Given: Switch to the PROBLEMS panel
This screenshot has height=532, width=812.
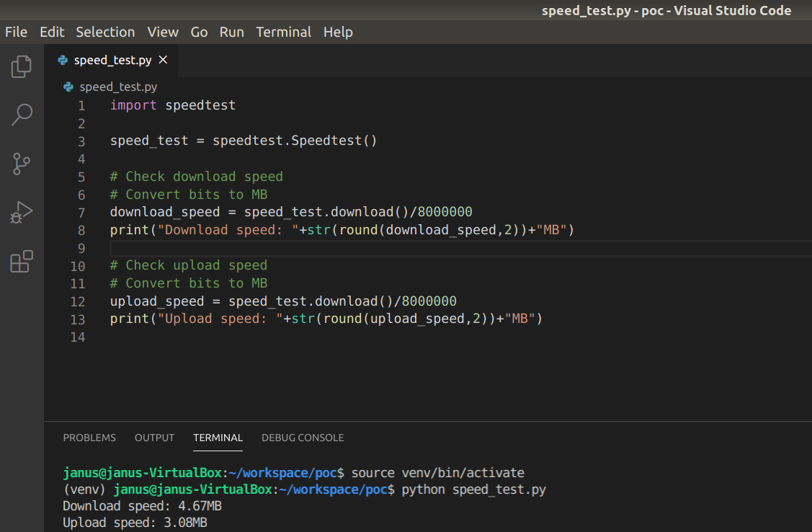Looking at the screenshot, I should coord(89,438).
